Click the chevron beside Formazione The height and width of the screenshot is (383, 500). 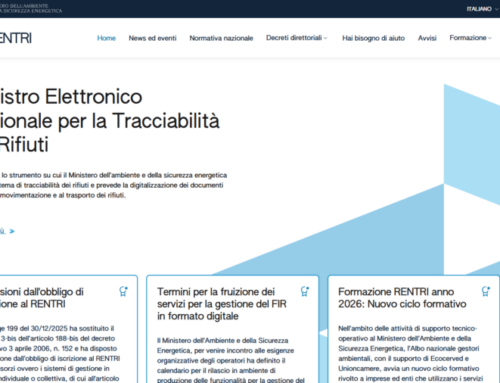click(489, 38)
